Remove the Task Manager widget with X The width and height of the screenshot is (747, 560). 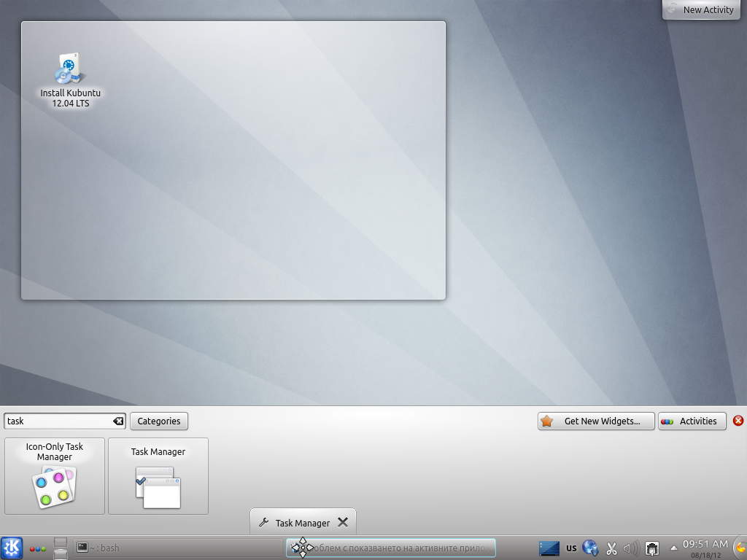[x=343, y=522]
